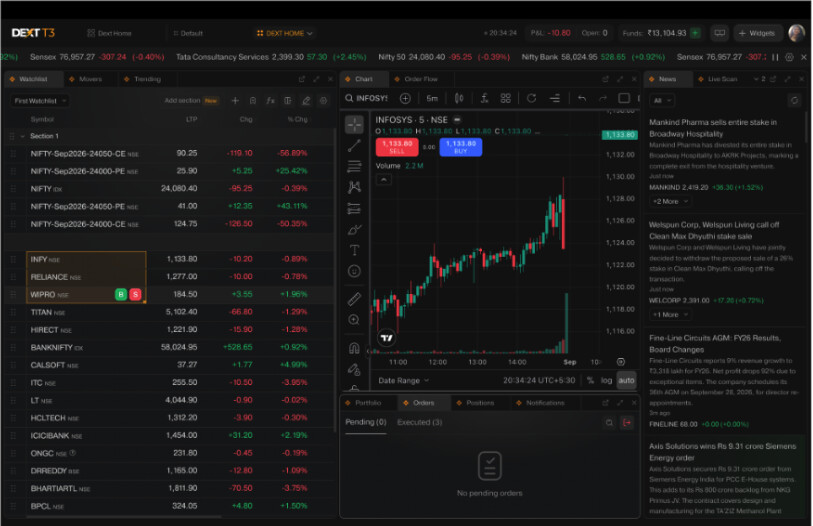Screen dimensions: 813x526
Task: Open the News filter All dropdown
Action: (x=662, y=101)
